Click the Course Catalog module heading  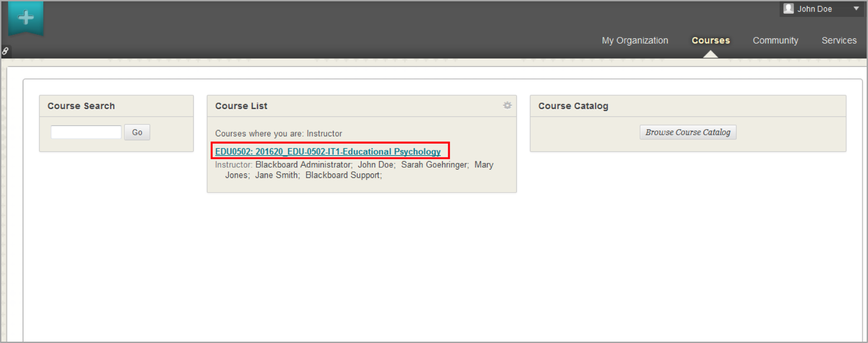pos(573,106)
